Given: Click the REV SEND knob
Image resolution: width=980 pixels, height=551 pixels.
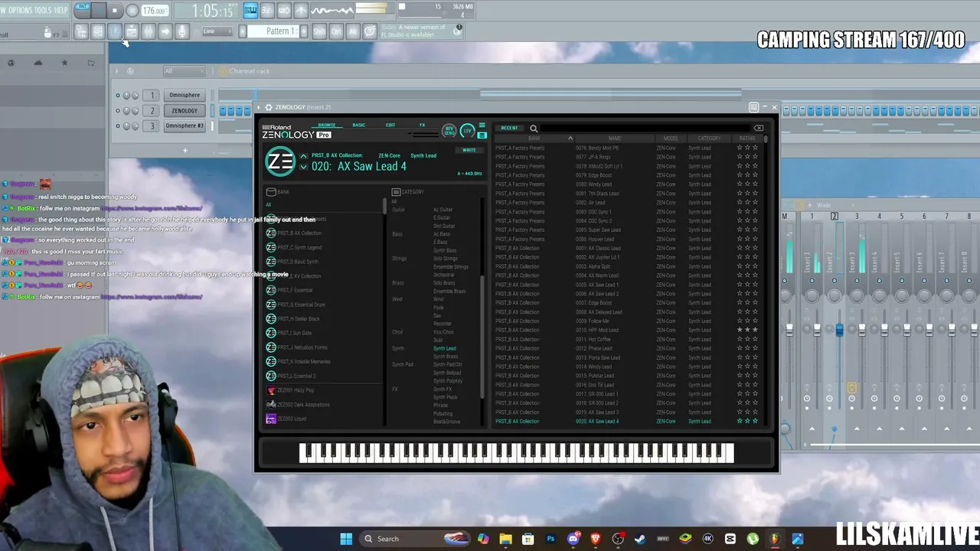Looking at the screenshot, I should click(x=449, y=131).
